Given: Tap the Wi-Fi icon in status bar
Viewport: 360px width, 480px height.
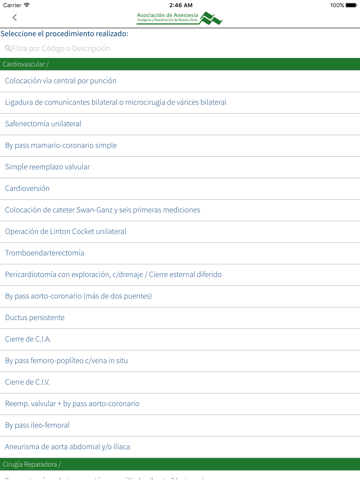Looking at the screenshot, I should pos(27,5).
